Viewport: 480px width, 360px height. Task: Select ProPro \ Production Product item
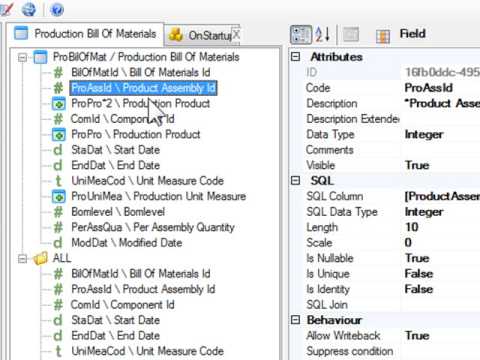tap(136, 134)
